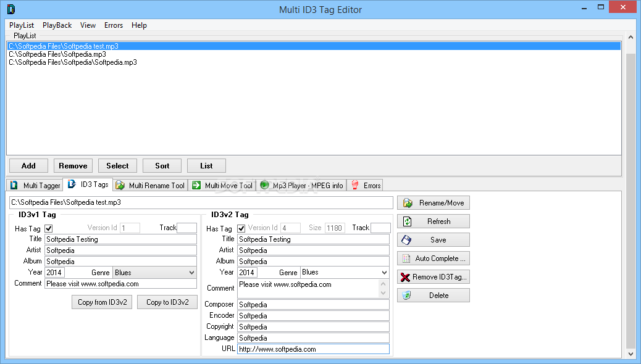
Task: Click the file path field above tags
Action: tap(201, 202)
